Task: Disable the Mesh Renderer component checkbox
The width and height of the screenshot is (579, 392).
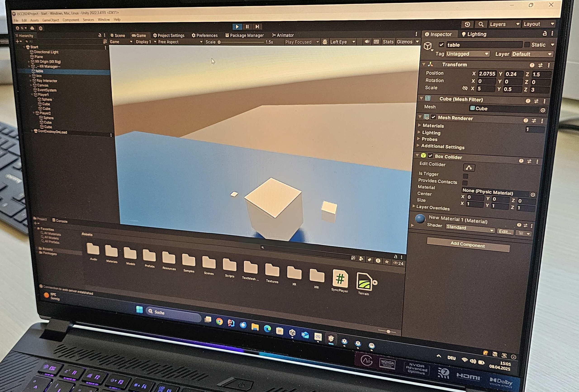Action: 434,117
